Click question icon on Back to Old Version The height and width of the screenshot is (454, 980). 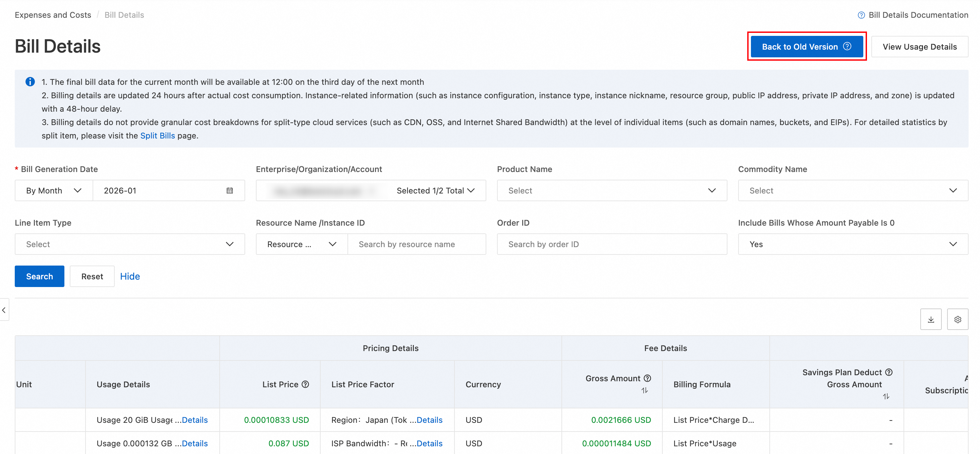(847, 46)
